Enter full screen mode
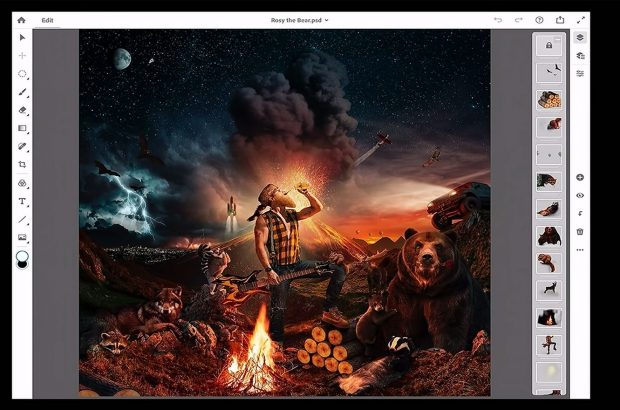Image resolution: width=620 pixels, height=410 pixels. tap(580, 20)
